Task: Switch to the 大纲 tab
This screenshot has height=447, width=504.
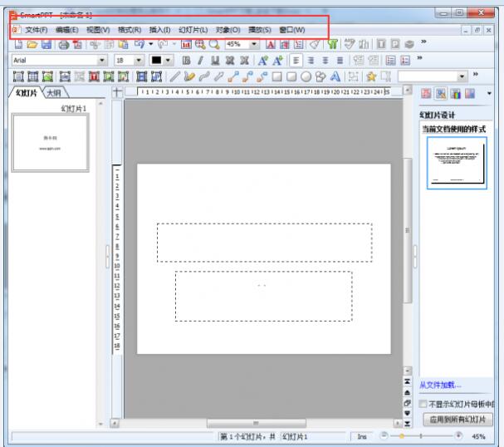Action: (x=53, y=93)
